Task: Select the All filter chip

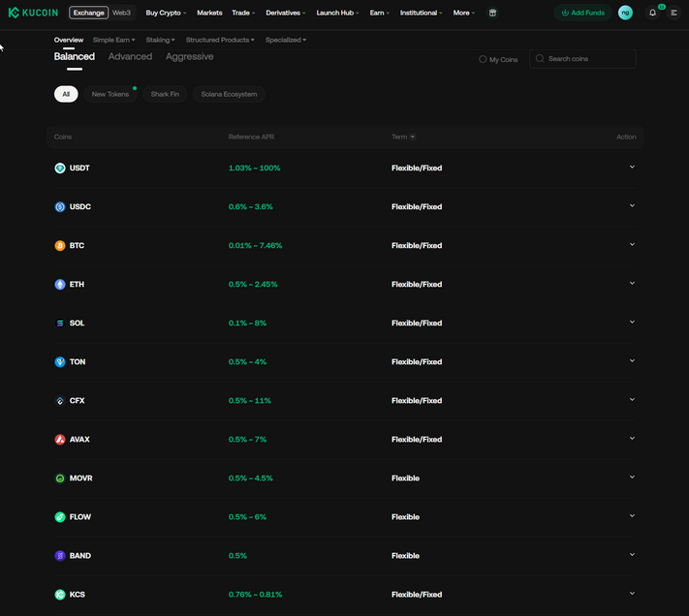Action: (66, 94)
